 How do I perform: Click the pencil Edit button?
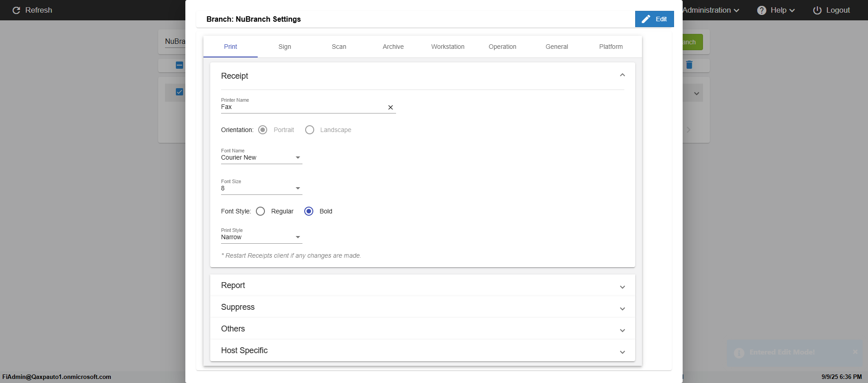[x=654, y=19]
